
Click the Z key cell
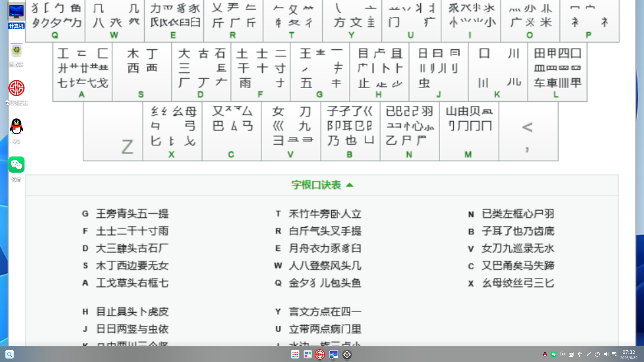[x=113, y=131]
